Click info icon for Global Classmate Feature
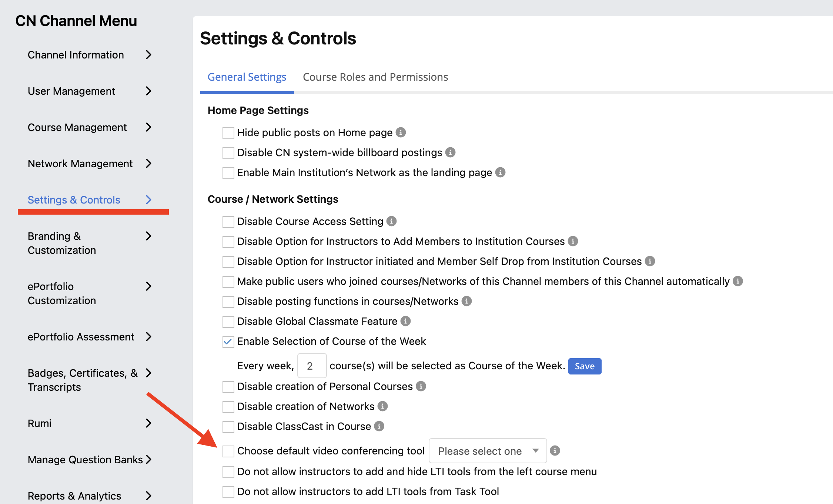This screenshot has height=504, width=833. tap(405, 321)
